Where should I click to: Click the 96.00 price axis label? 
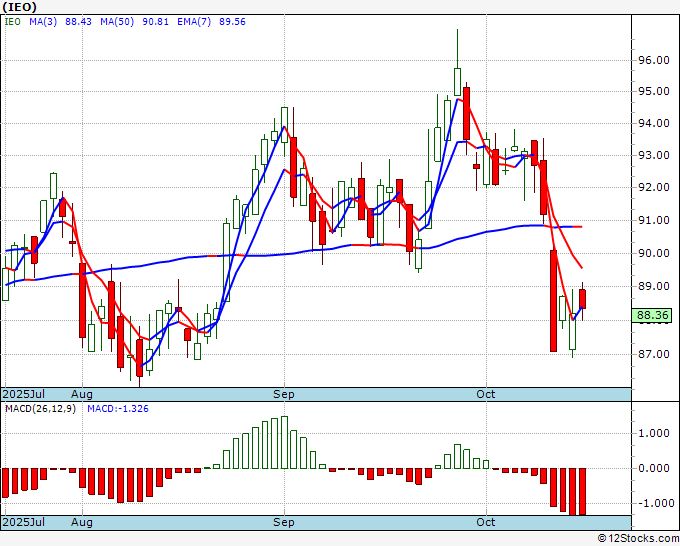[654, 60]
